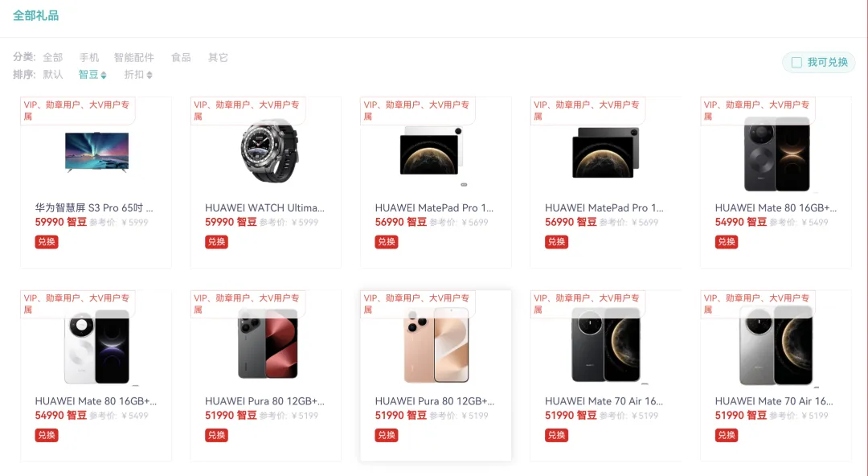Open the red HUAWEI Pura 80 phone image
This screenshot has width=868, height=476.
[268, 343]
